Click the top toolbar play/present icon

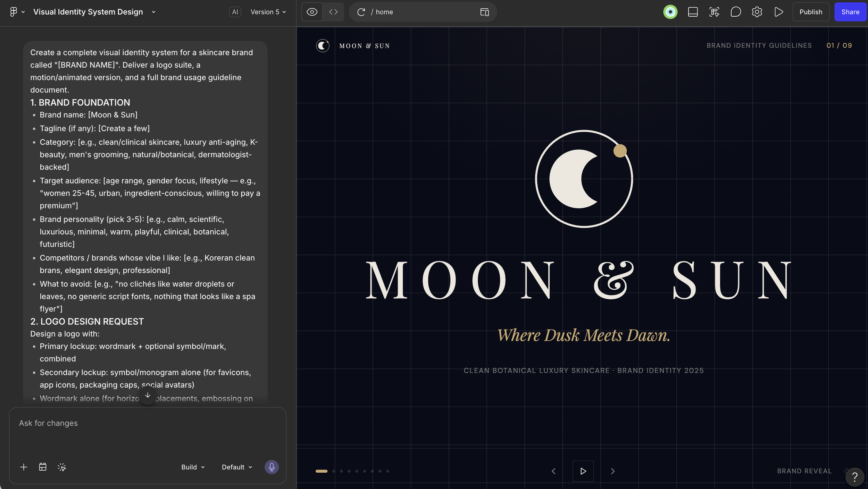[x=779, y=12]
